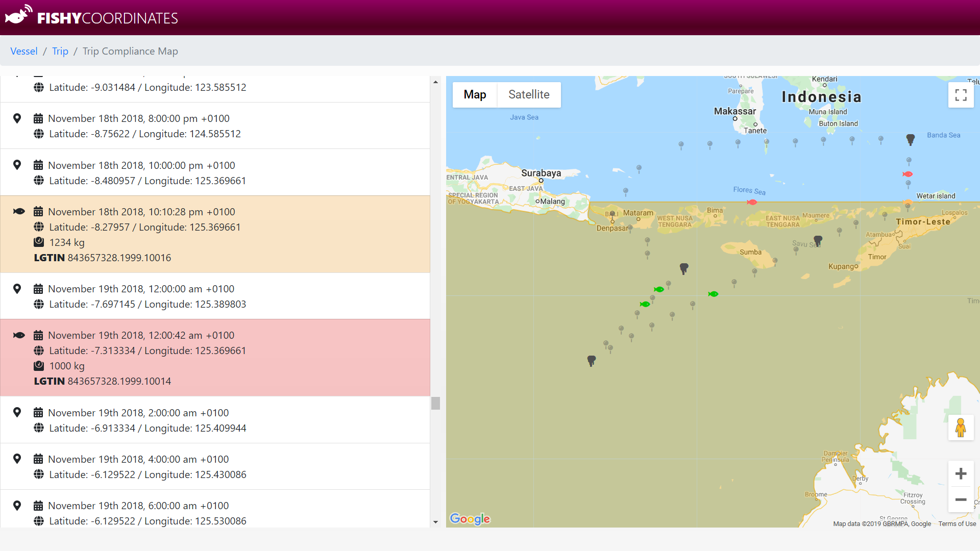This screenshot has width=980, height=551.
Task: Go to the Trip breadcrumb link
Action: (x=60, y=51)
